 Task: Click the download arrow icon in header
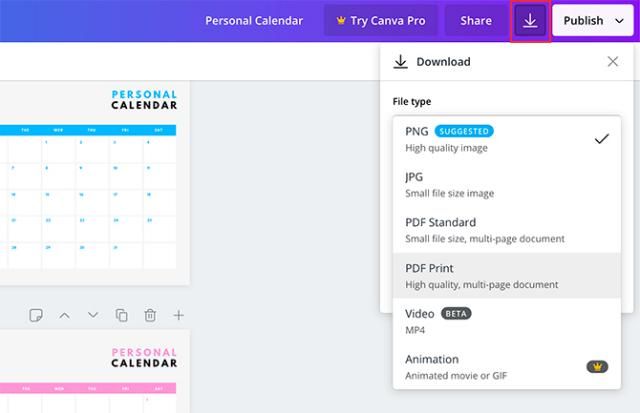(530, 20)
